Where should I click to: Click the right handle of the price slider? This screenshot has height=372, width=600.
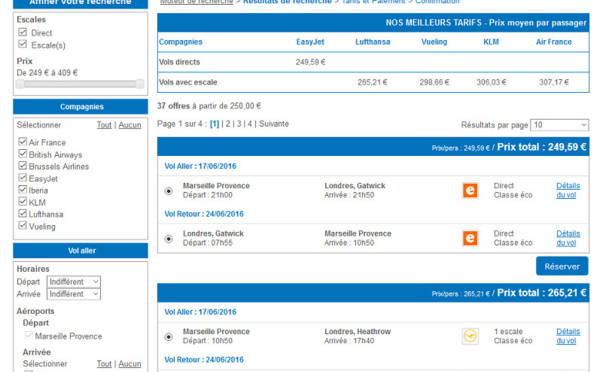click(140, 84)
